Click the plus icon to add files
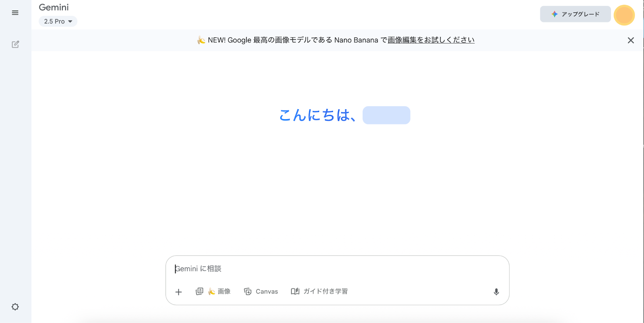 pyautogui.click(x=179, y=292)
